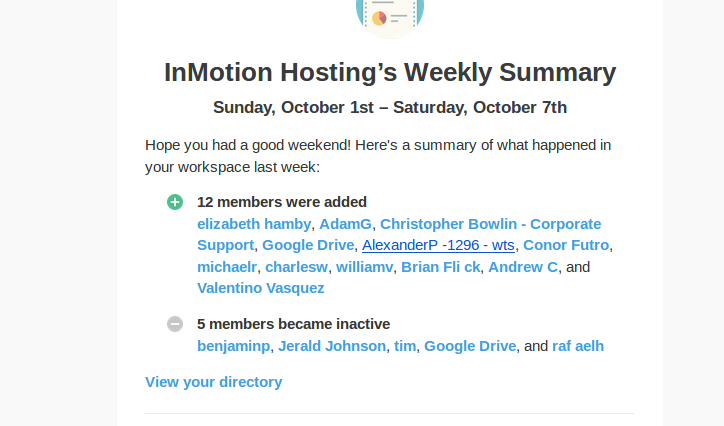Click Andrew C member link

[523, 267]
